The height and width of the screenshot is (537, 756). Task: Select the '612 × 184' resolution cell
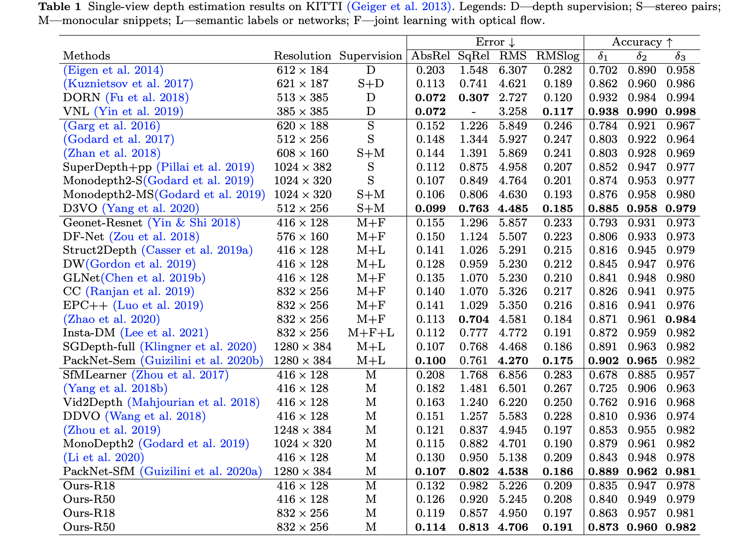[302, 70]
